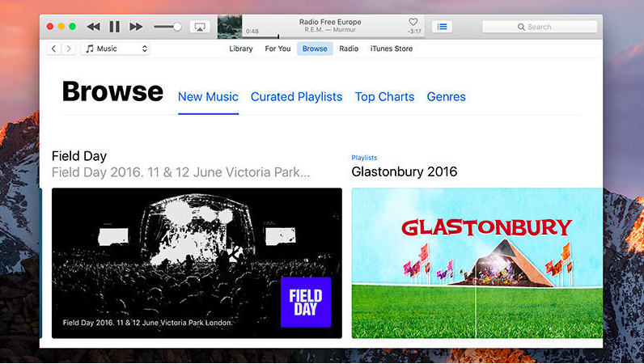Screen dimensions: 644x364
Task: Love the song with the heart icon
Action: pyautogui.click(x=413, y=22)
